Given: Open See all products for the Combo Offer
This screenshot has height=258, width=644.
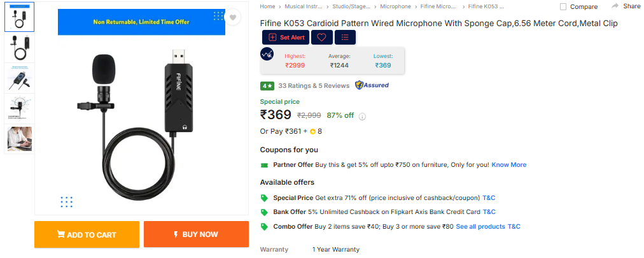Looking at the screenshot, I should tap(480, 227).
